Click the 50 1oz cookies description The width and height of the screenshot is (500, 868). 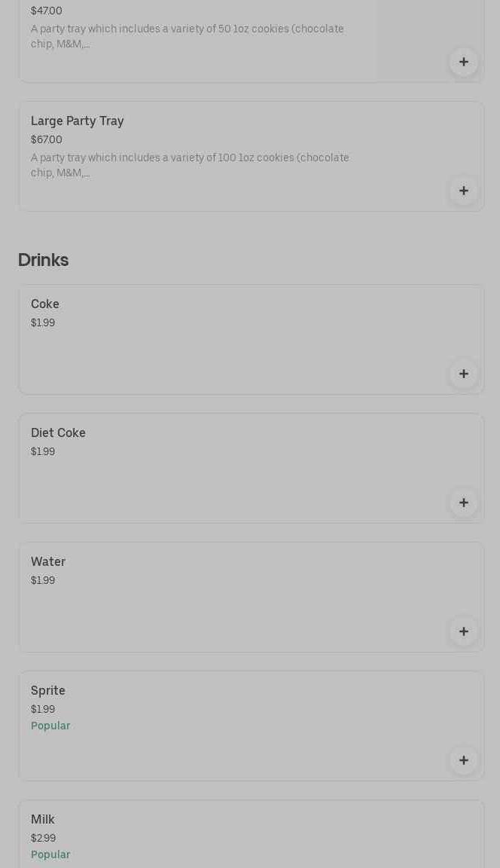tap(187, 36)
